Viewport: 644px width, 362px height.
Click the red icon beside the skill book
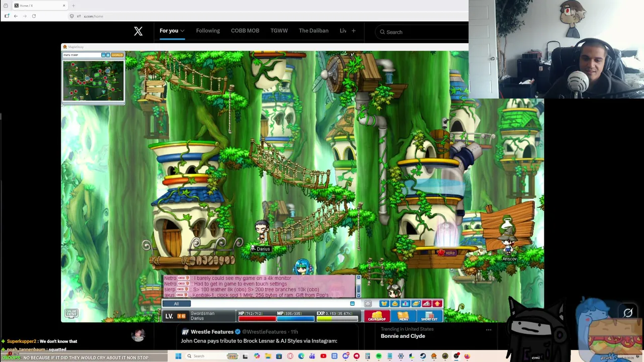coord(427,304)
